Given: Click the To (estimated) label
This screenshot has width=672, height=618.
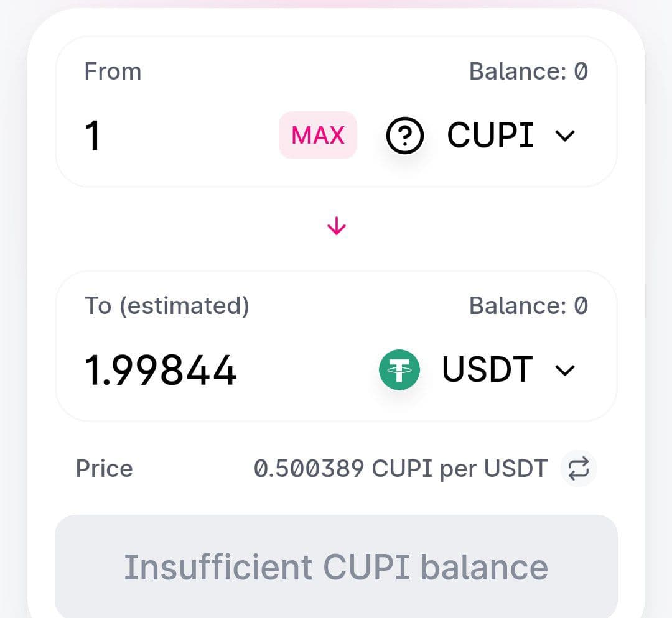Looking at the screenshot, I should 167,306.
